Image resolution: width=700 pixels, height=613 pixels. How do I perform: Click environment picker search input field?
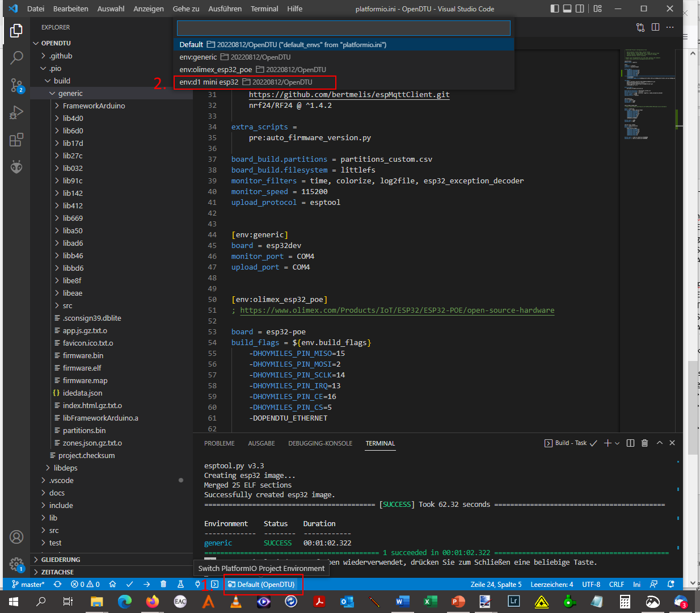tap(344, 28)
